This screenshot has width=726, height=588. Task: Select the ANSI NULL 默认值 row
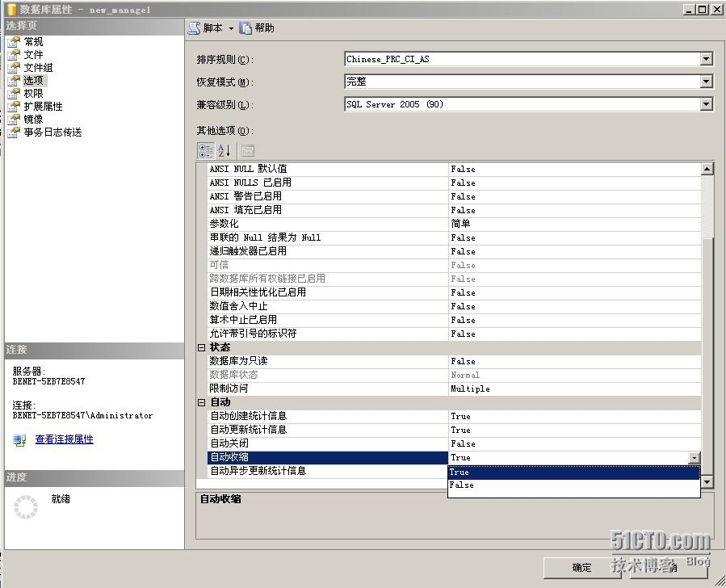click(454, 169)
